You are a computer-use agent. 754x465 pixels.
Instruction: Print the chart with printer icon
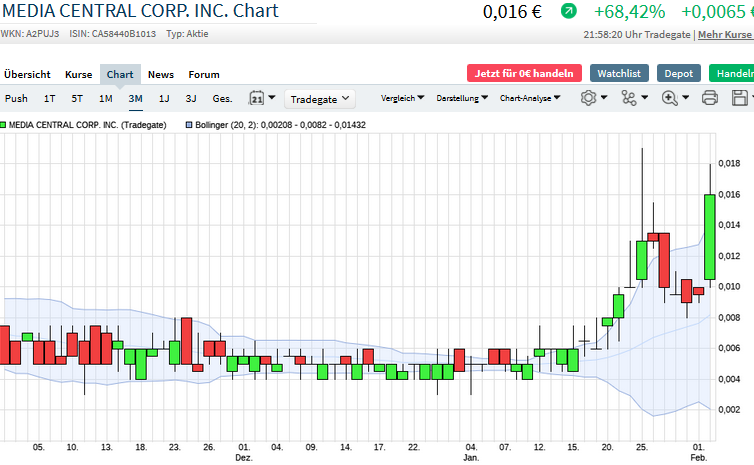(710, 98)
